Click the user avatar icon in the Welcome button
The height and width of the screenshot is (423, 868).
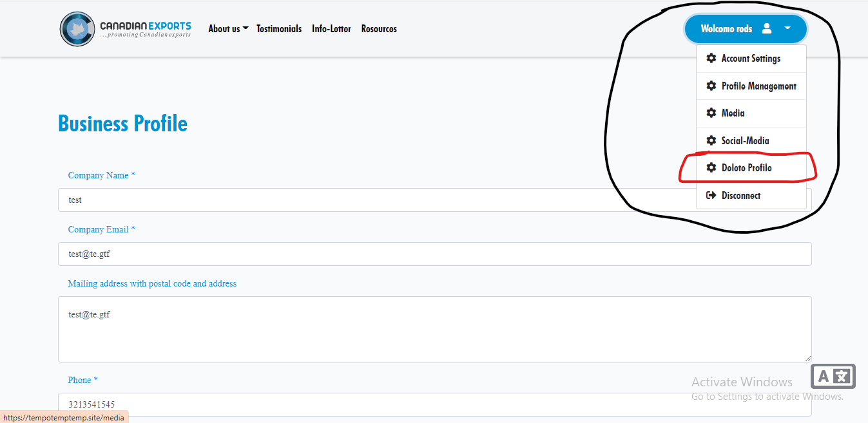click(766, 29)
